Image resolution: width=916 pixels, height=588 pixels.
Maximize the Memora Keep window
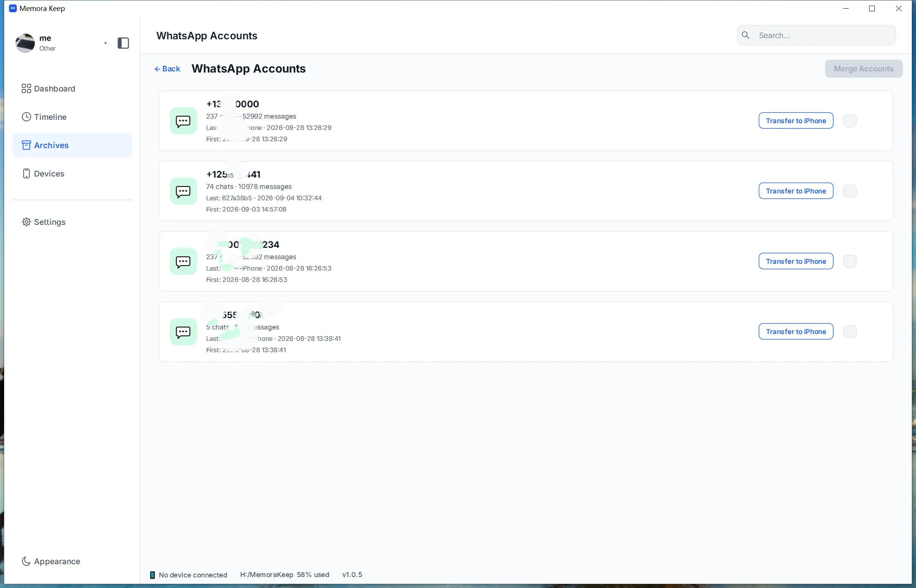[x=872, y=8]
